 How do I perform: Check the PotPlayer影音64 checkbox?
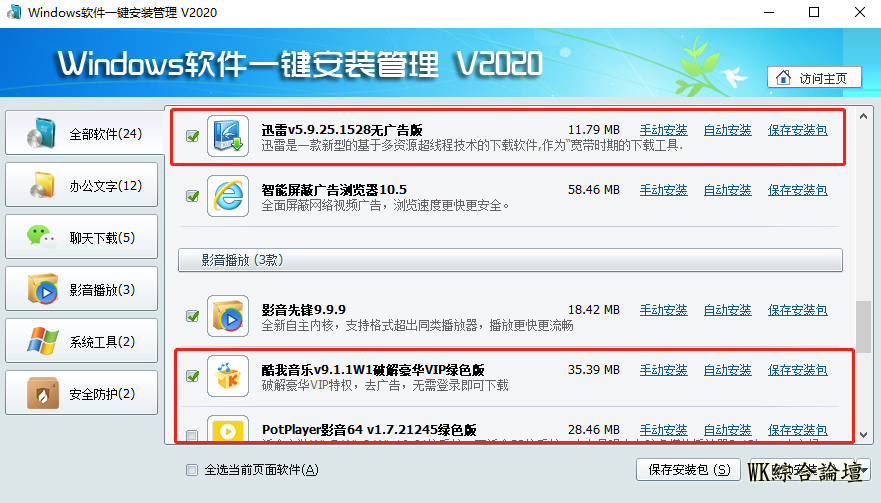[x=192, y=436]
